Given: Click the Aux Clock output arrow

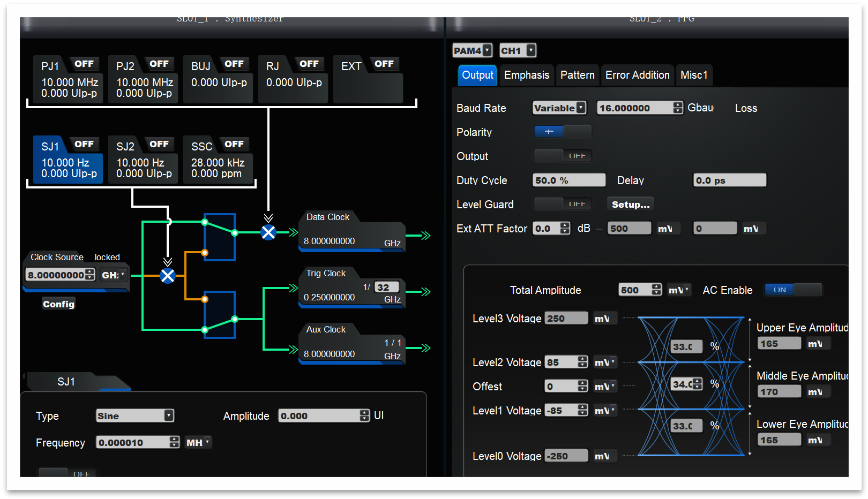Looking at the screenshot, I should coord(425,348).
